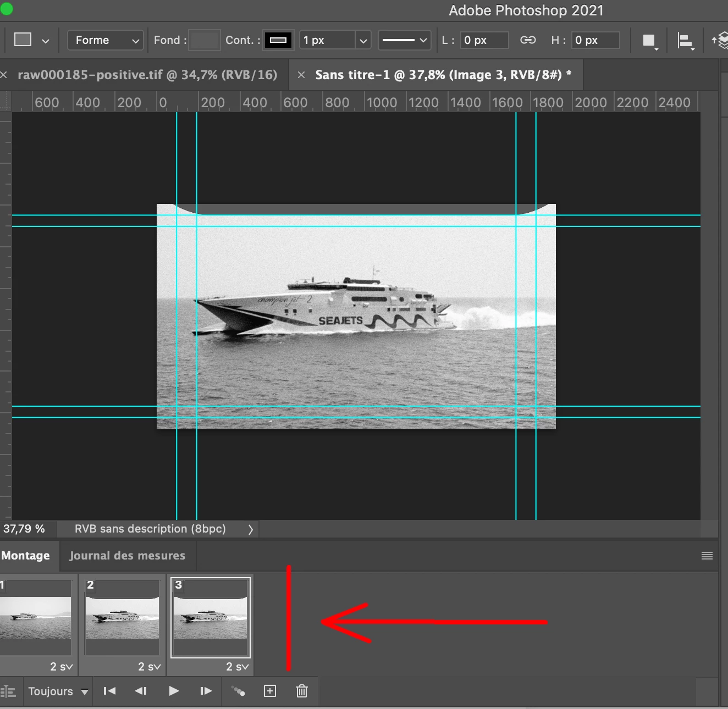Viewport: 728px width, 709px height.
Task: Open frame 1 delay time dropdown
Action: tap(61, 667)
